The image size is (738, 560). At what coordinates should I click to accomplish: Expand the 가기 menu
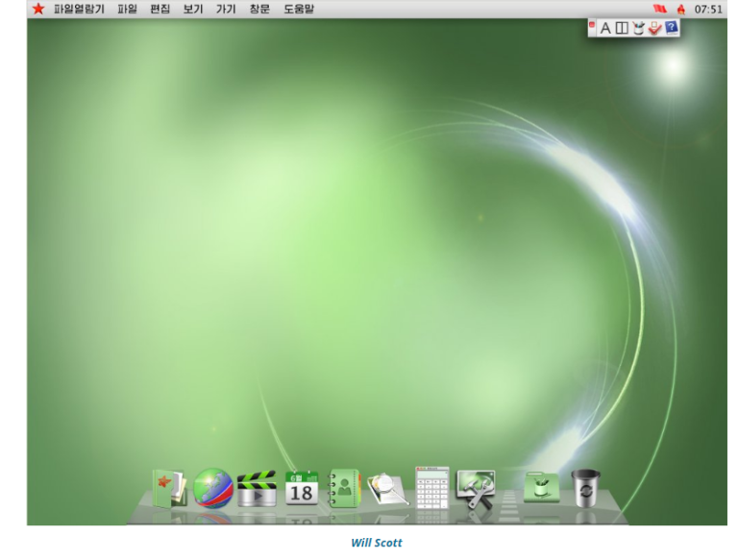click(x=226, y=9)
